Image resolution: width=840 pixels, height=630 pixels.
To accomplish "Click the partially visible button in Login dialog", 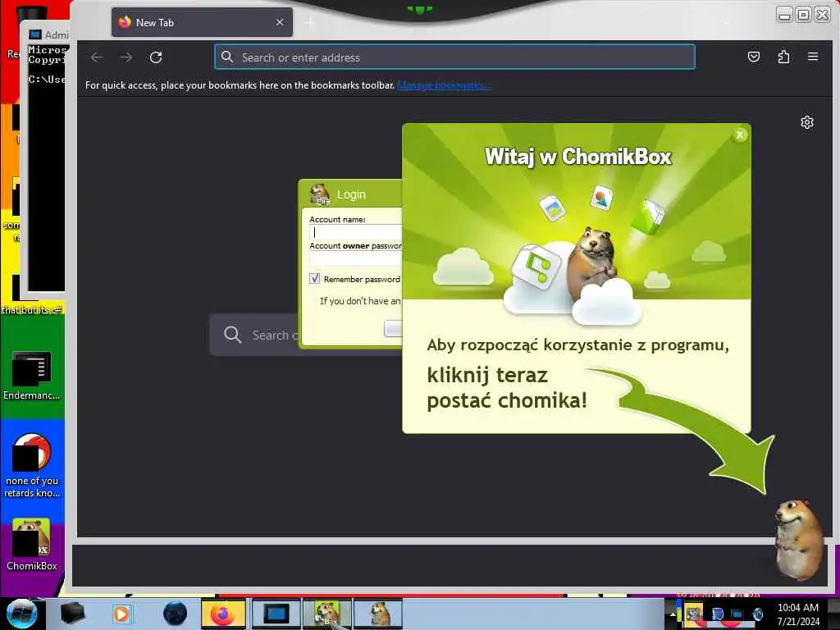I will coord(393,328).
